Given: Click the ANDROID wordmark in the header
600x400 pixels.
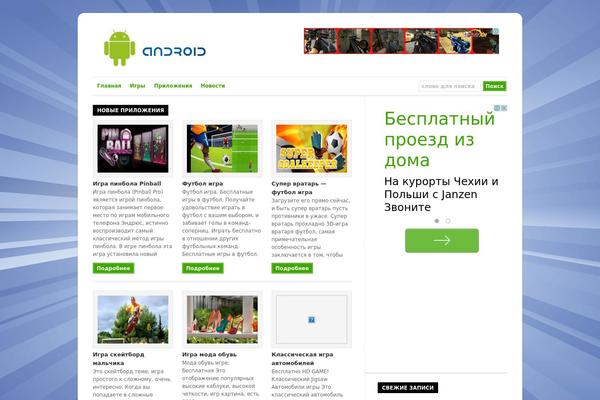Looking at the screenshot, I should tap(174, 51).
